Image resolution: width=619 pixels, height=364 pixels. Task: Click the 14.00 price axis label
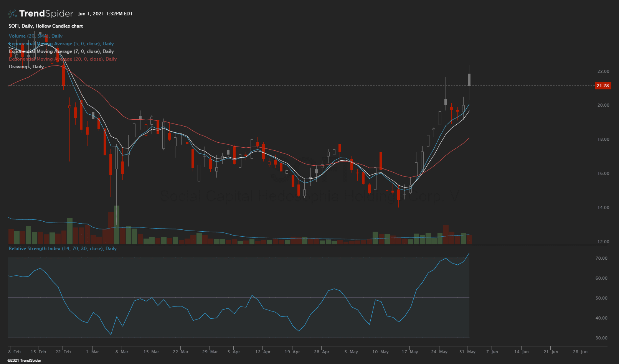[x=603, y=208]
